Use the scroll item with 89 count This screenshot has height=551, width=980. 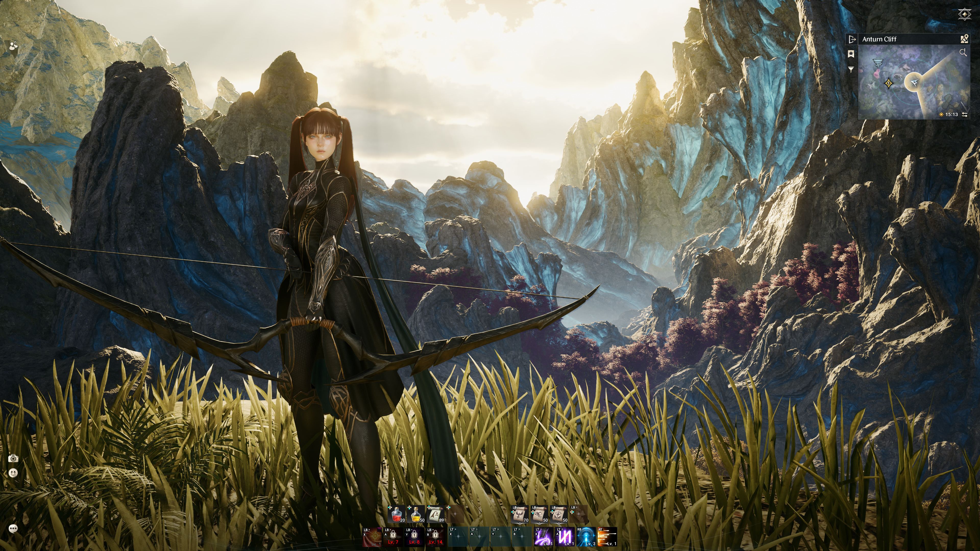(x=435, y=515)
